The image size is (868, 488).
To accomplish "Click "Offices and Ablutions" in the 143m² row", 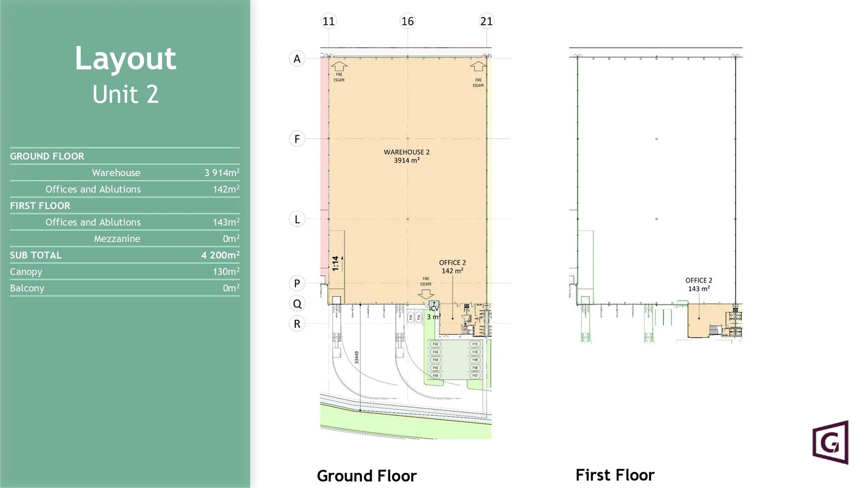I will [x=93, y=222].
